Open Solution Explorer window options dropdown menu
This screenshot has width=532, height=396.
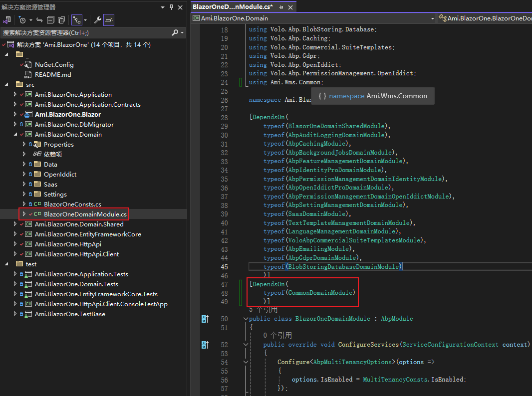tap(163, 7)
